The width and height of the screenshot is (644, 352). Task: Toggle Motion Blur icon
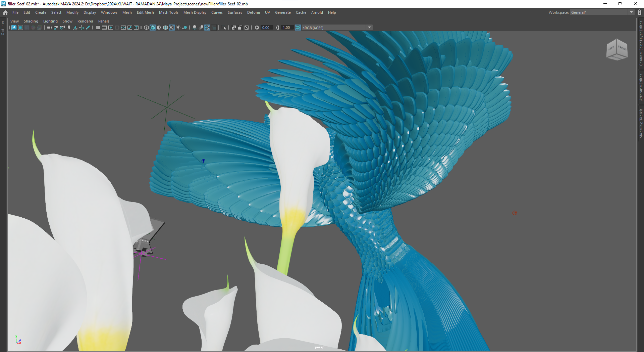[201, 28]
